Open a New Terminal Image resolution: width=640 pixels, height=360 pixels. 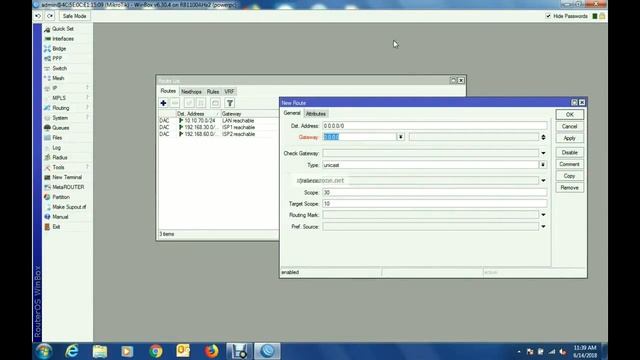click(67, 178)
